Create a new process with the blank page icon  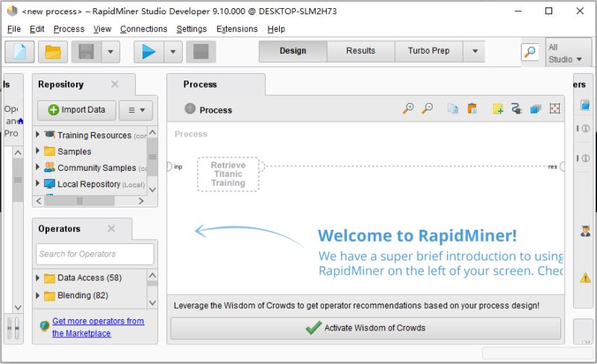click(x=19, y=51)
